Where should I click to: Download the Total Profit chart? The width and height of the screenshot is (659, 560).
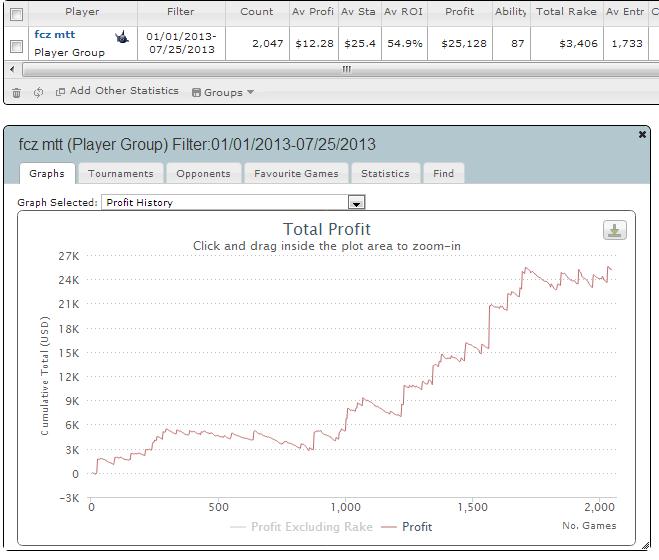pyautogui.click(x=614, y=230)
